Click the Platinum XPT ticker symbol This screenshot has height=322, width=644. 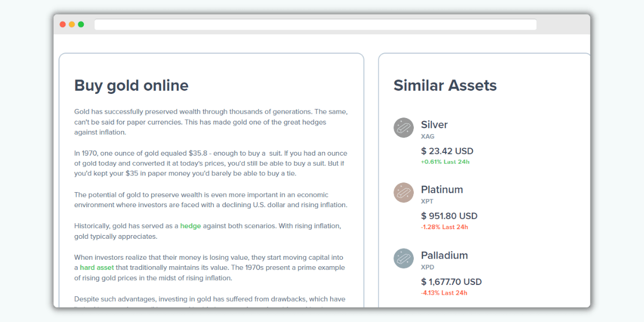click(427, 201)
